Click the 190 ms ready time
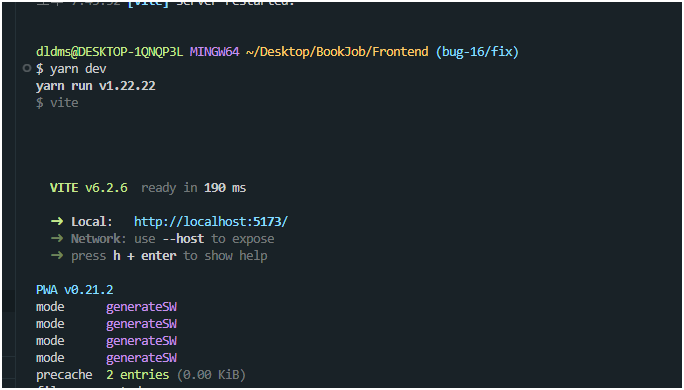 click(225, 188)
